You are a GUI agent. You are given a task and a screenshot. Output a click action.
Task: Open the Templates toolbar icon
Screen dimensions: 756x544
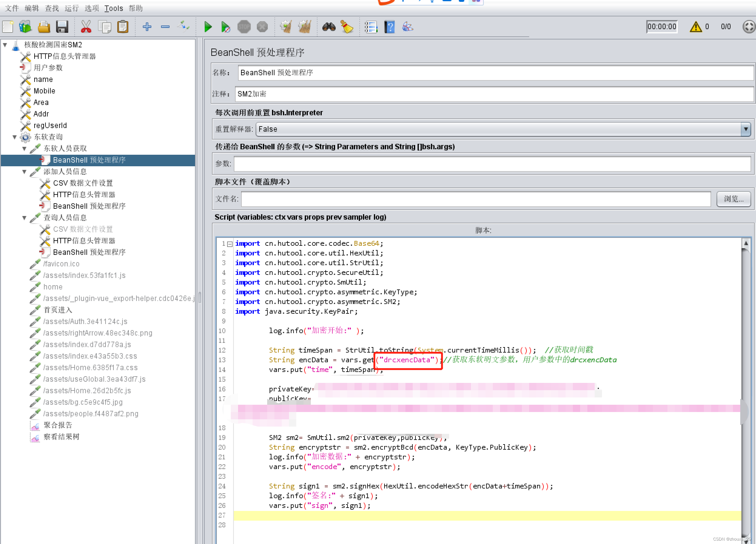25,27
